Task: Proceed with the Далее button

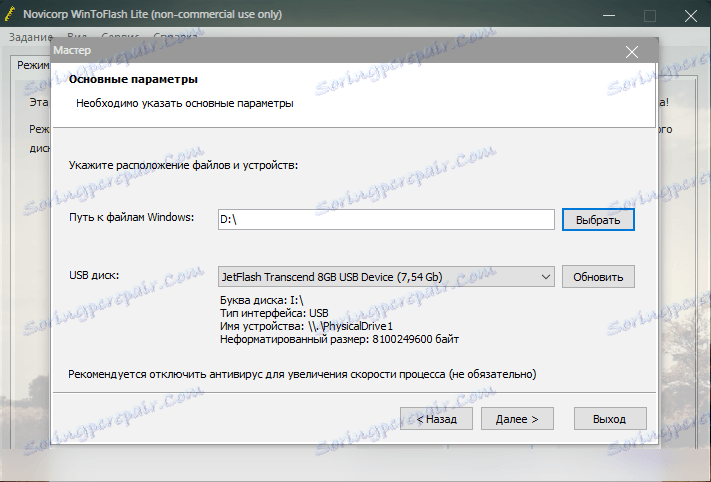Action: (517, 419)
